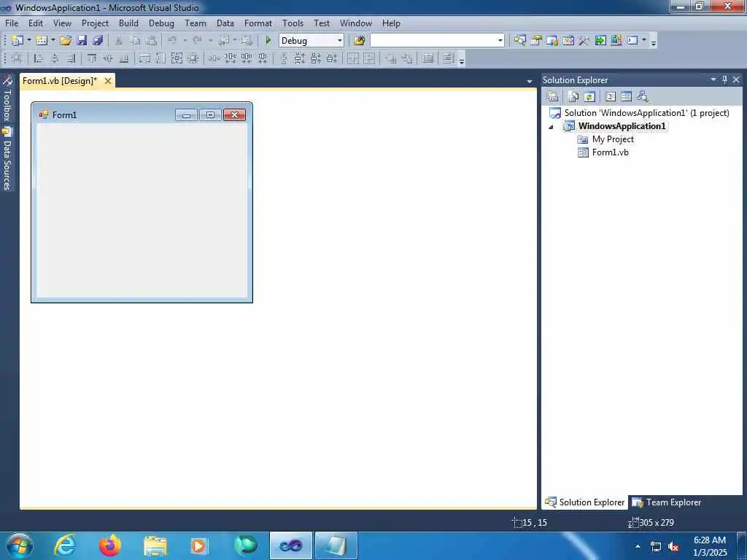Open Firefox from the taskbar
747x560 pixels.
(110, 545)
